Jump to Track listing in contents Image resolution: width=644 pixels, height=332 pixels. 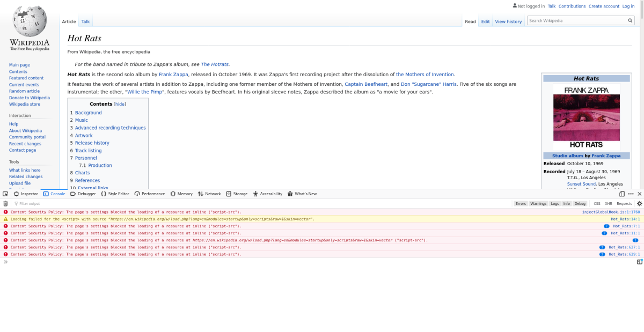88,151
